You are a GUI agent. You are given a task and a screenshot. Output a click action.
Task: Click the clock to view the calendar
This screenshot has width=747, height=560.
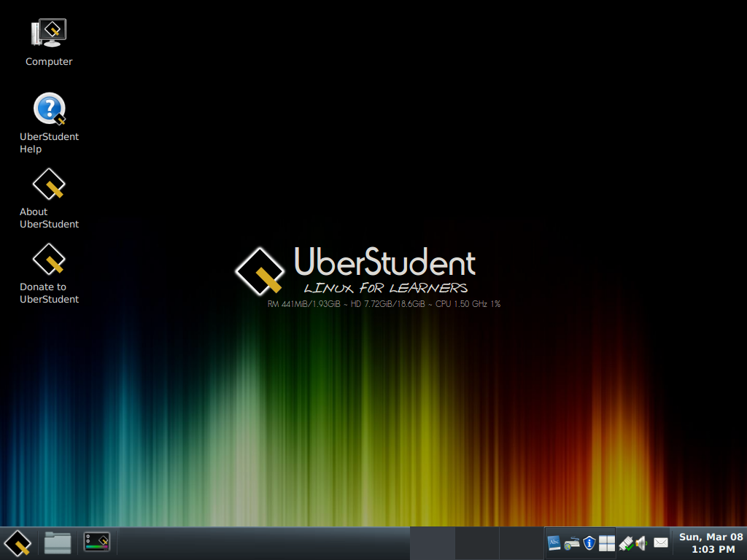tap(711, 542)
